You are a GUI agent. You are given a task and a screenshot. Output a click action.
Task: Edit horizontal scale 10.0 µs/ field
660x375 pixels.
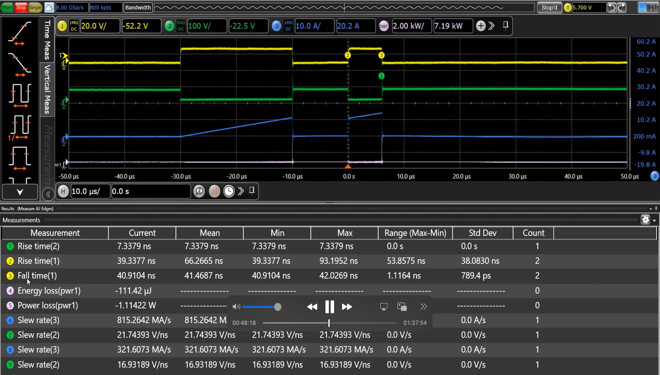(x=90, y=191)
